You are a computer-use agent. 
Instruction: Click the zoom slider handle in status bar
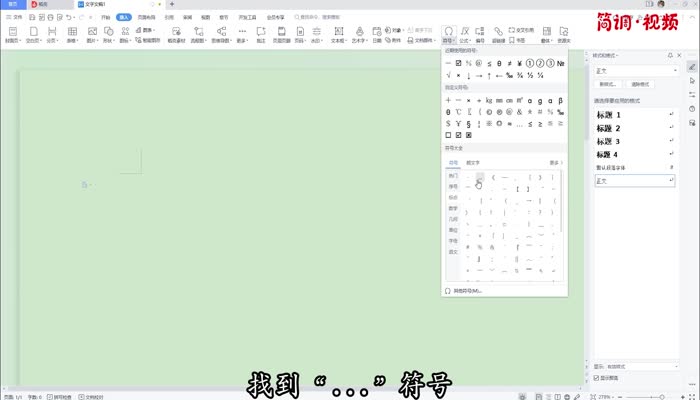(662, 396)
